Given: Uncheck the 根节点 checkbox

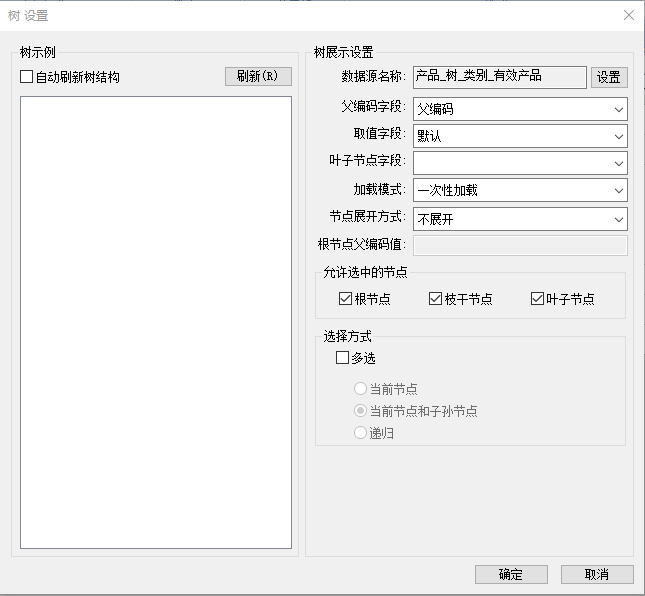Looking at the screenshot, I should coord(346,299).
